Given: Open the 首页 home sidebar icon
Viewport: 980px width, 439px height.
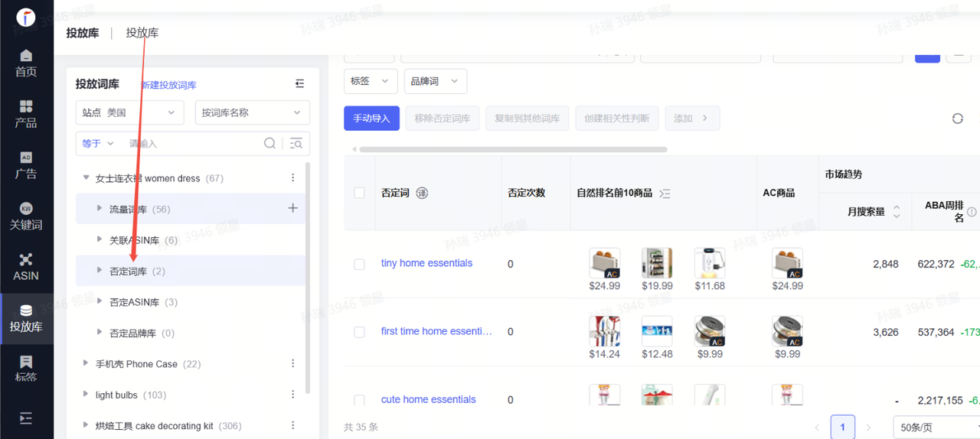Looking at the screenshot, I should tap(26, 63).
